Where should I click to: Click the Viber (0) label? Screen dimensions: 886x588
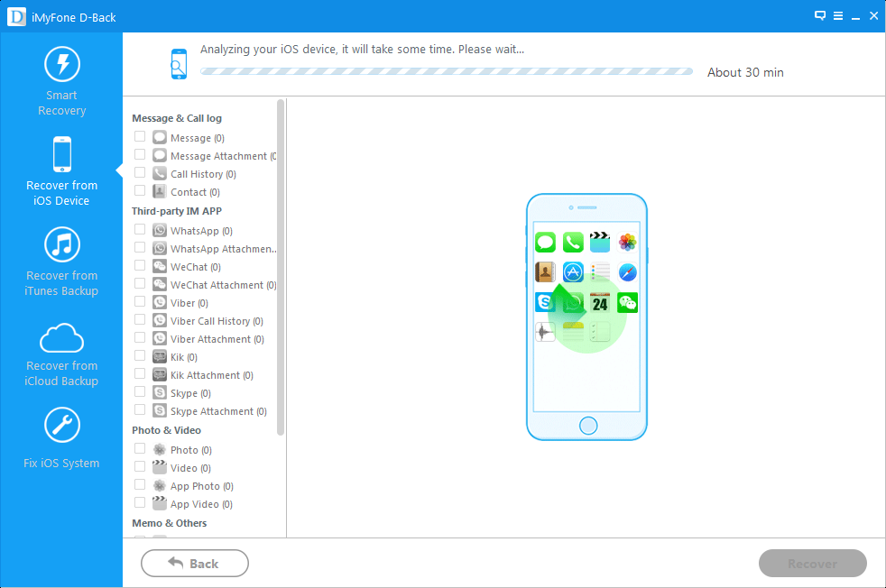[189, 303]
